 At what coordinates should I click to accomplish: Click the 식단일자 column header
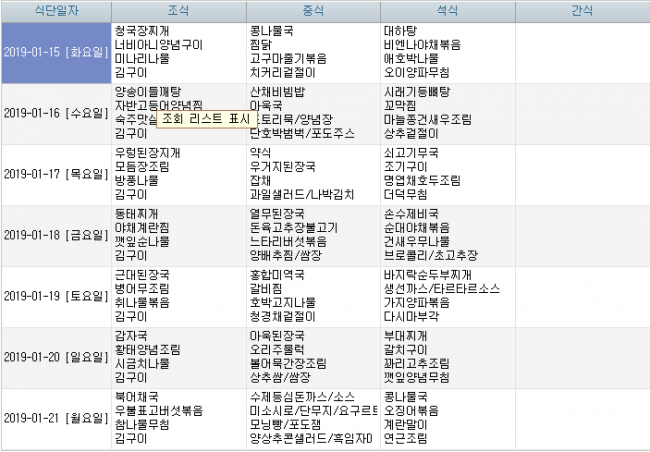(55, 10)
